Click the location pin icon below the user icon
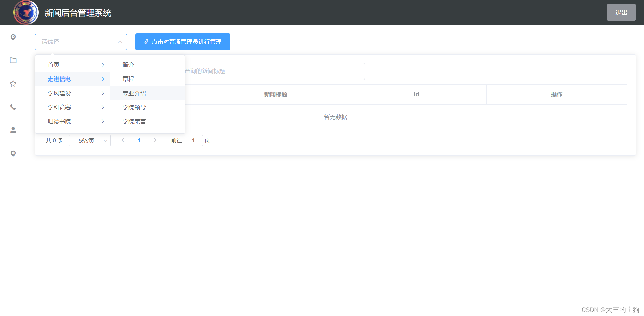This screenshot has width=644, height=316. 13,153
